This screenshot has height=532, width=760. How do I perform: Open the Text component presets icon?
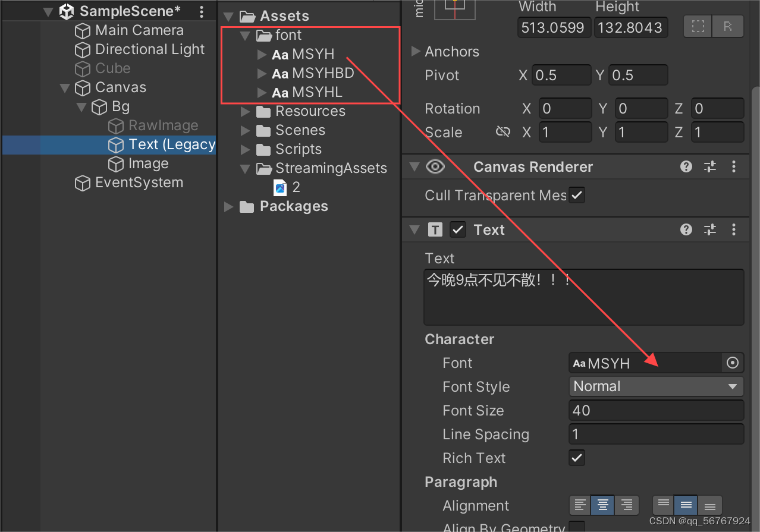coord(709,229)
